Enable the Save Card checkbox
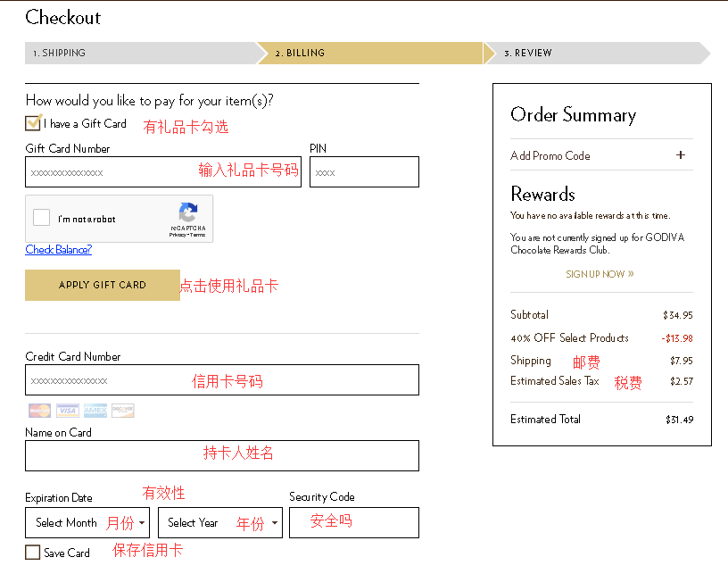Screen dimensions: 728x574 [x=33, y=553]
